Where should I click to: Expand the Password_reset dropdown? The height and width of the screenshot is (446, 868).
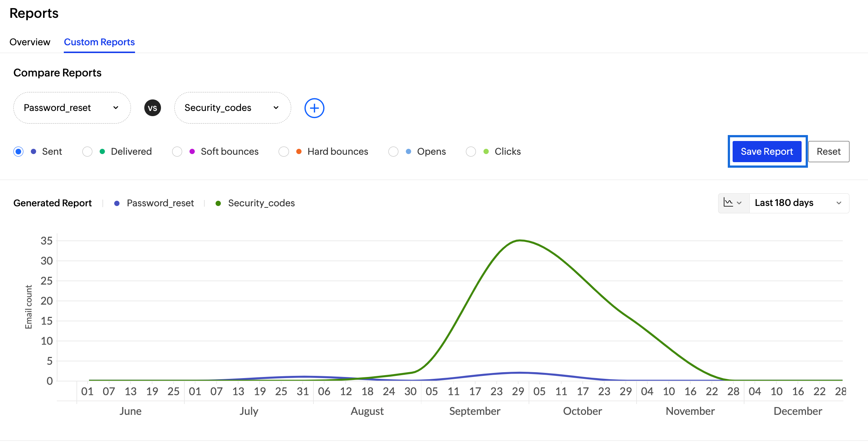pyautogui.click(x=72, y=108)
